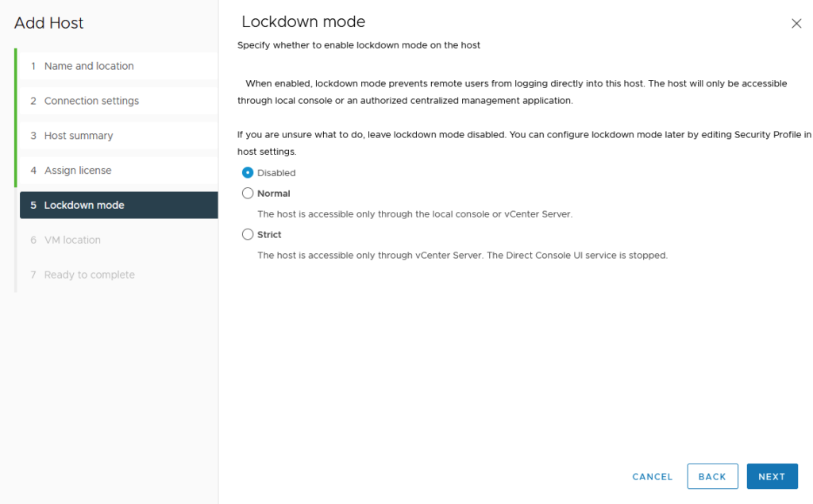The image size is (813, 504).
Task: Click the description under the Normal option
Action: (x=414, y=214)
